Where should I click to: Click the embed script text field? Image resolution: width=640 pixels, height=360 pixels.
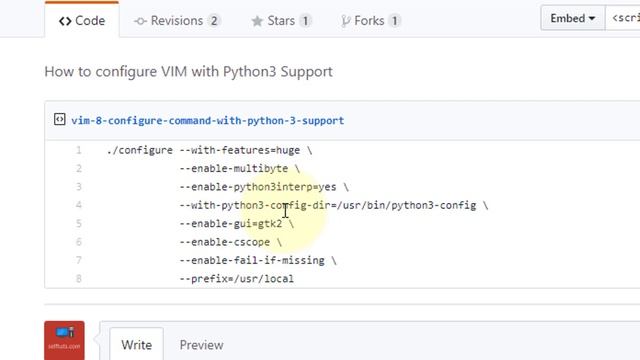[x=623, y=18]
